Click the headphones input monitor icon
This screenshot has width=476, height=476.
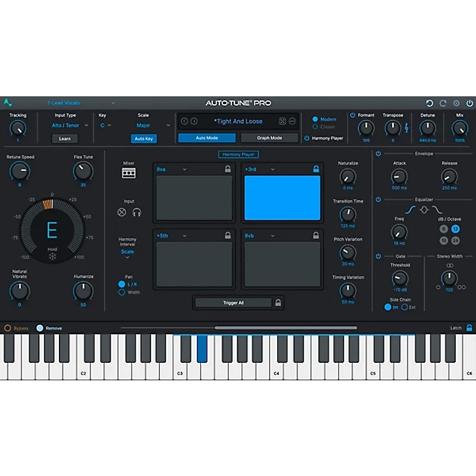(x=136, y=212)
